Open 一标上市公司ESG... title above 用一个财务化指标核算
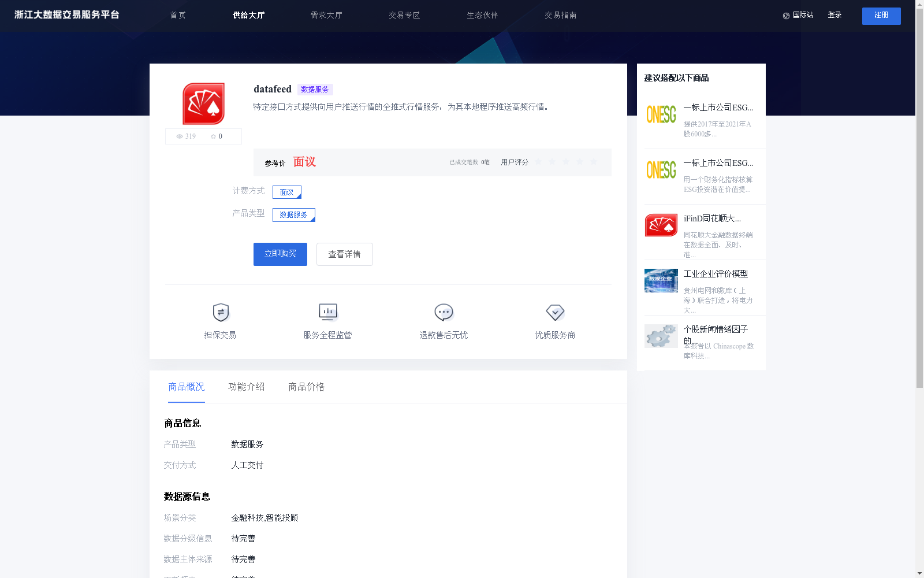Image resolution: width=924 pixels, height=578 pixels. click(718, 163)
